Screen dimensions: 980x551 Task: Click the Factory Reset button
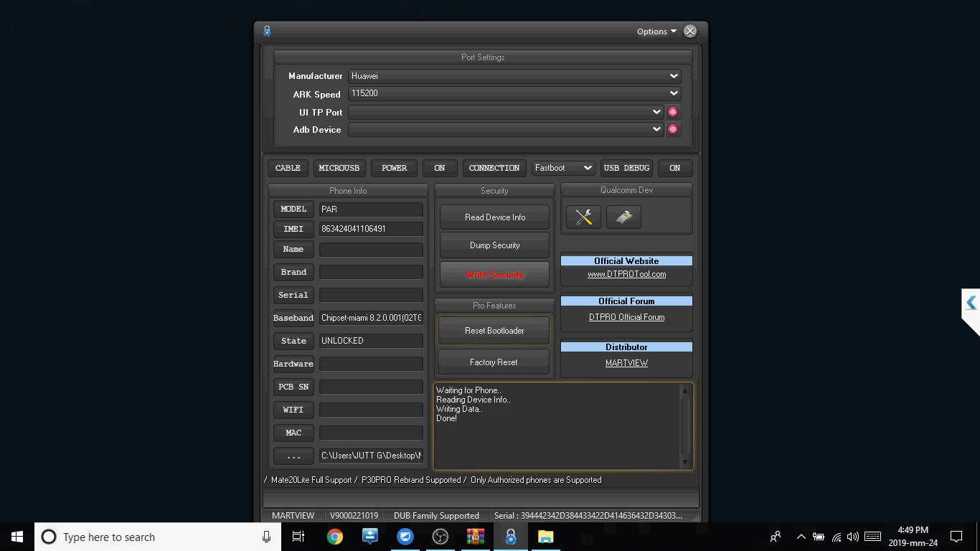[494, 362]
